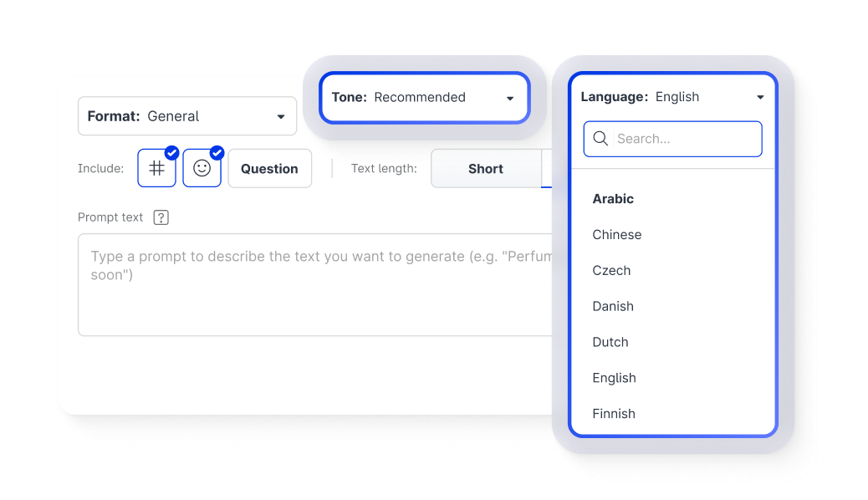This screenshot has width=868, height=500.
Task: Click the Language dropdown caret
Action: (760, 97)
